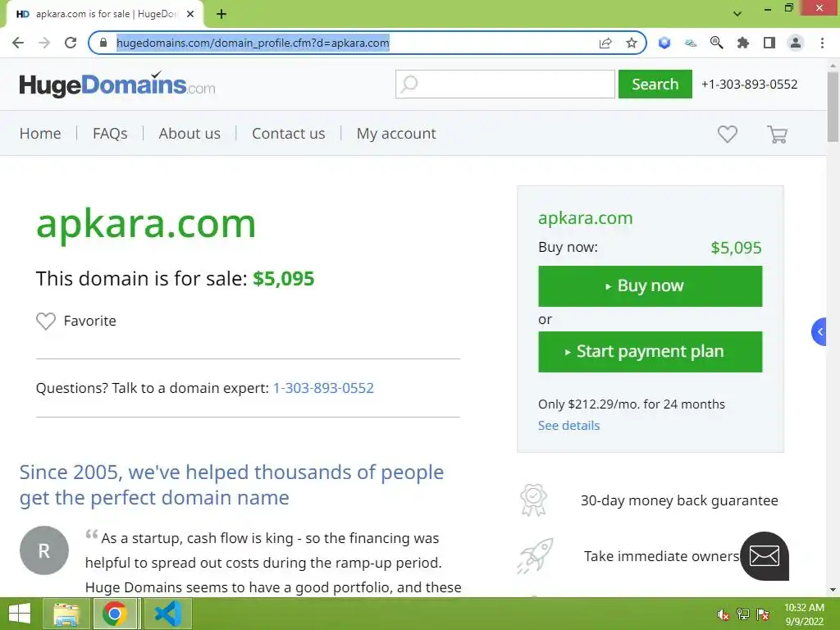840x630 pixels.
Task: Open the Home nav link
Action: click(x=40, y=134)
